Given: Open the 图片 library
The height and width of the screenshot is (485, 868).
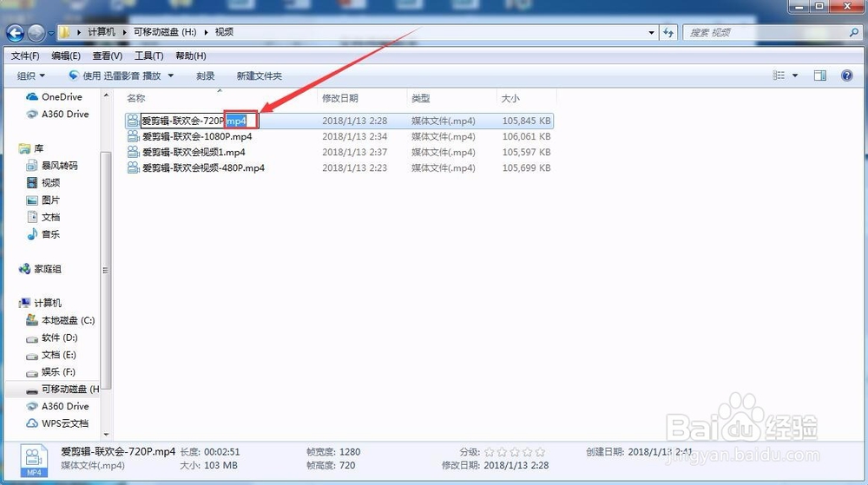Looking at the screenshot, I should point(43,200).
